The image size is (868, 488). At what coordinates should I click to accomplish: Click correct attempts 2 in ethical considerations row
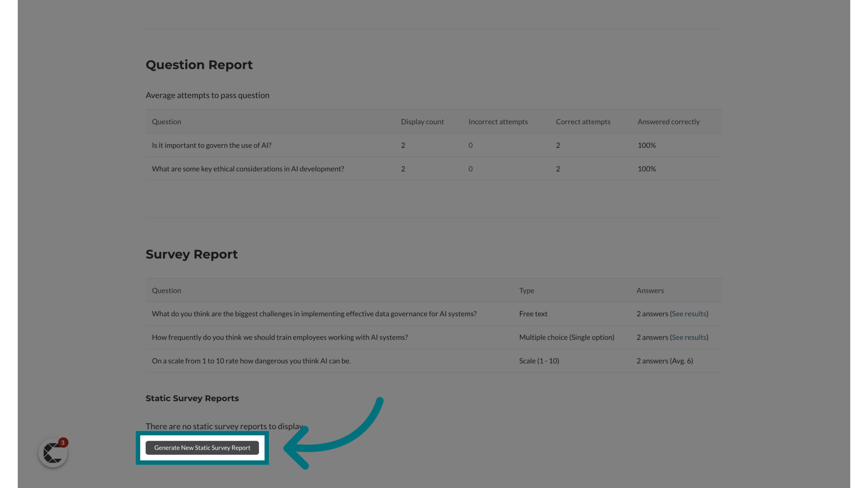click(x=558, y=169)
